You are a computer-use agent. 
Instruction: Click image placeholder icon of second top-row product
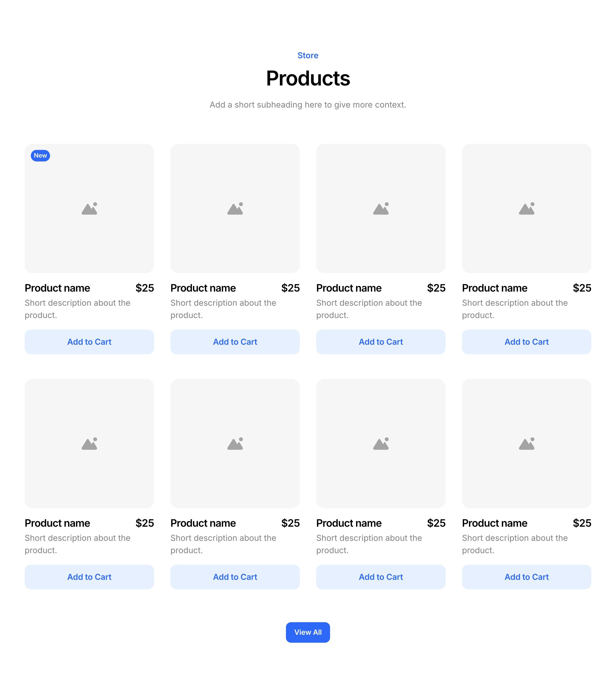[x=235, y=209]
